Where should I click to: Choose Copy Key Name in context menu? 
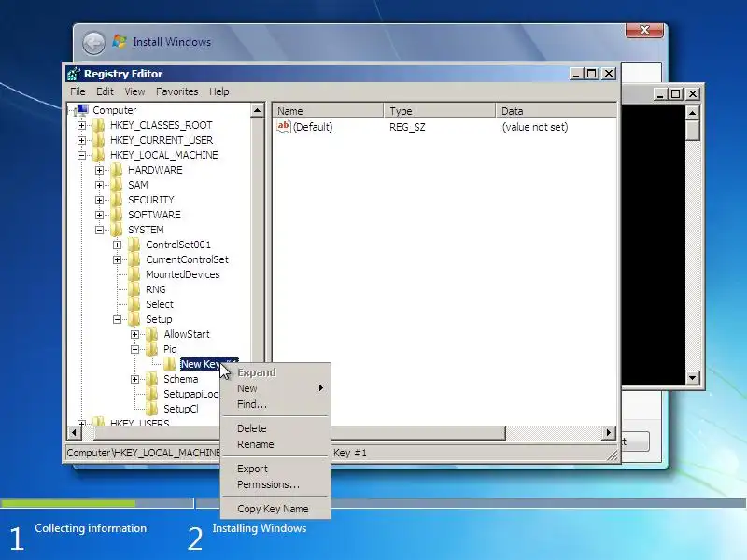coord(275,509)
